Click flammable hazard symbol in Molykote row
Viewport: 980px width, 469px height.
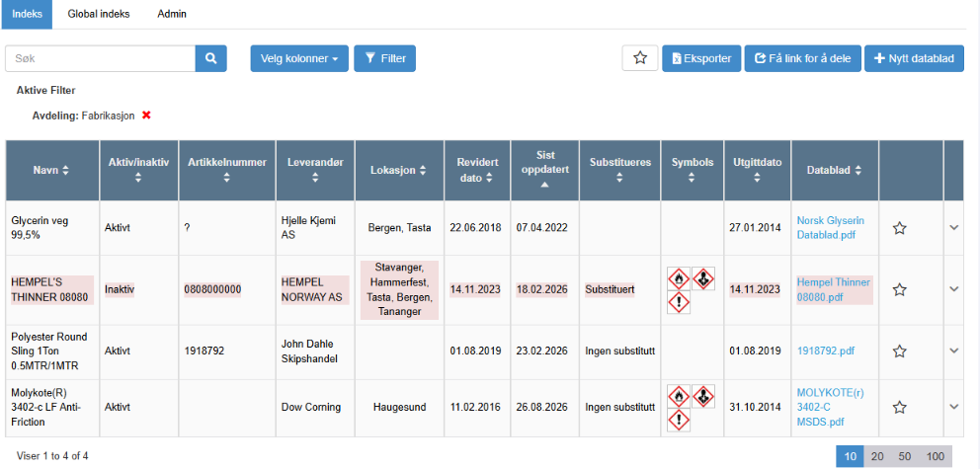click(x=680, y=396)
